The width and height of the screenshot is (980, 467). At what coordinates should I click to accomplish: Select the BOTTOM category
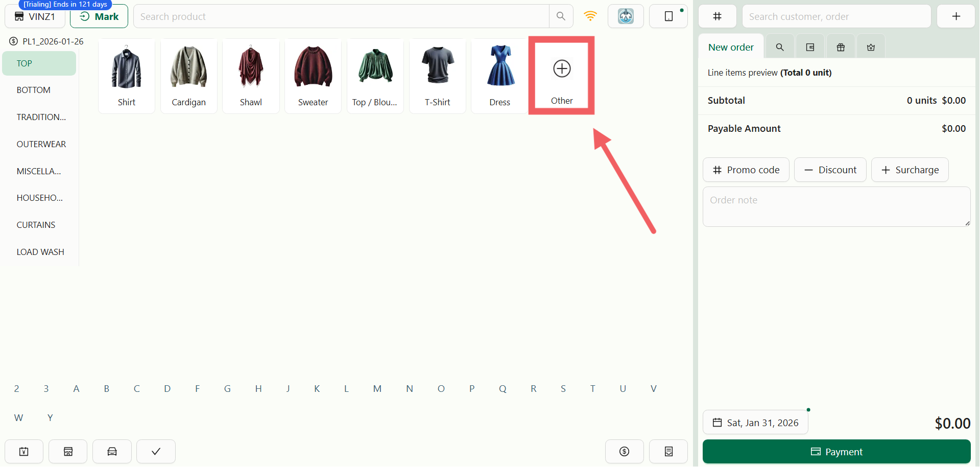click(39, 90)
